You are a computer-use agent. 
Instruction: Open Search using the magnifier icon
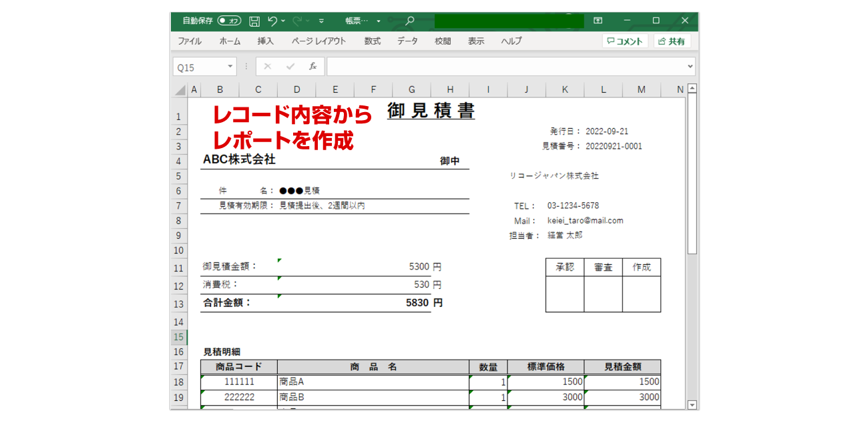coord(409,21)
